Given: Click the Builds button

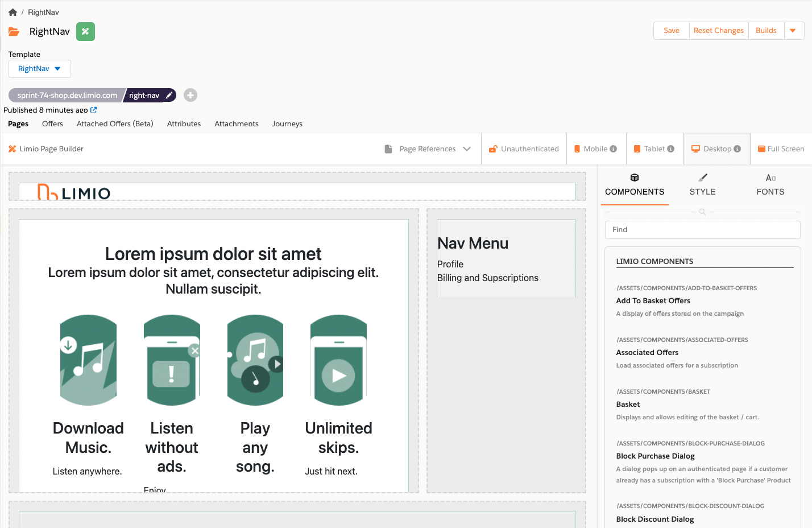Looking at the screenshot, I should click(766, 31).
